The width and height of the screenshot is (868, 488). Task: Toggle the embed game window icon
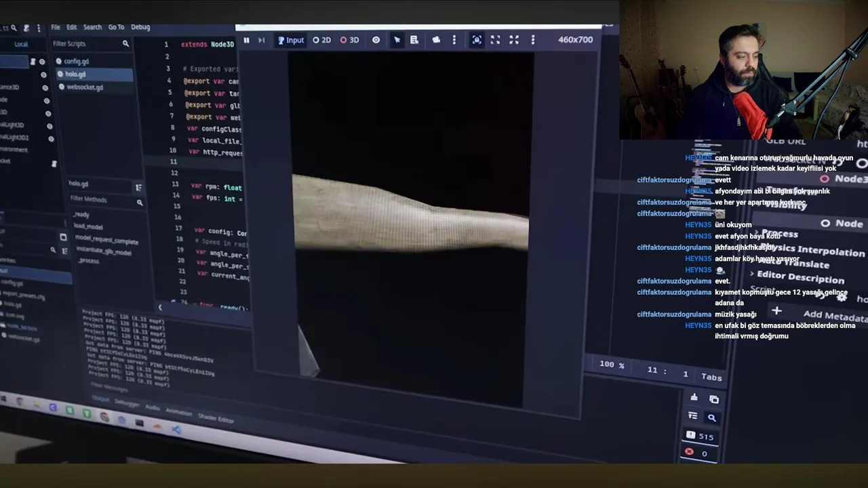[477, 40]
